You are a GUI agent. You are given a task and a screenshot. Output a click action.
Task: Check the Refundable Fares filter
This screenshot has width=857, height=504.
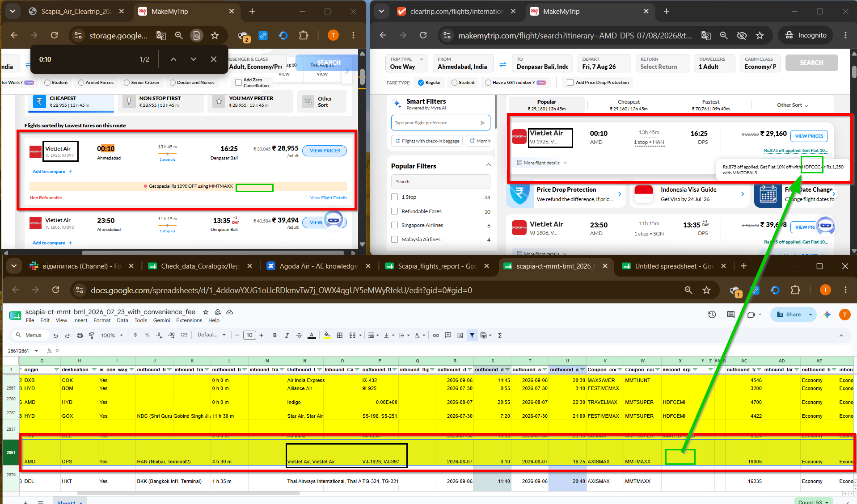point(394,211)
